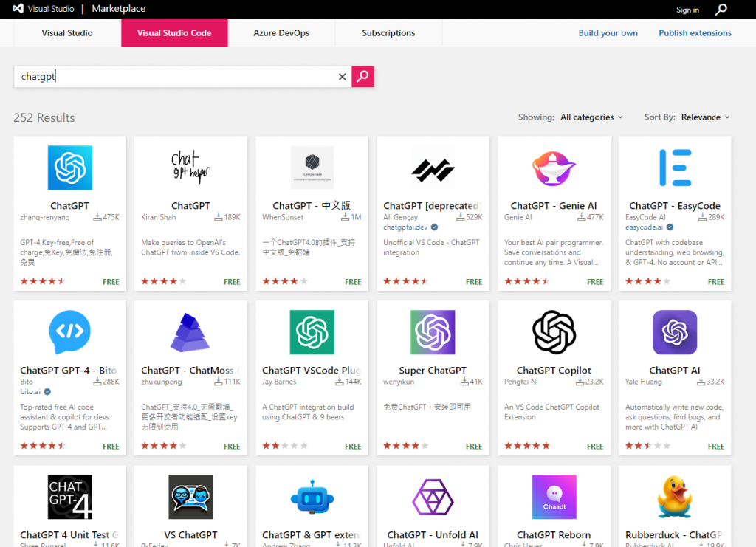Visit the easycode.ai publisher link
The image size is (756, 547).
[x=644, y=227]
